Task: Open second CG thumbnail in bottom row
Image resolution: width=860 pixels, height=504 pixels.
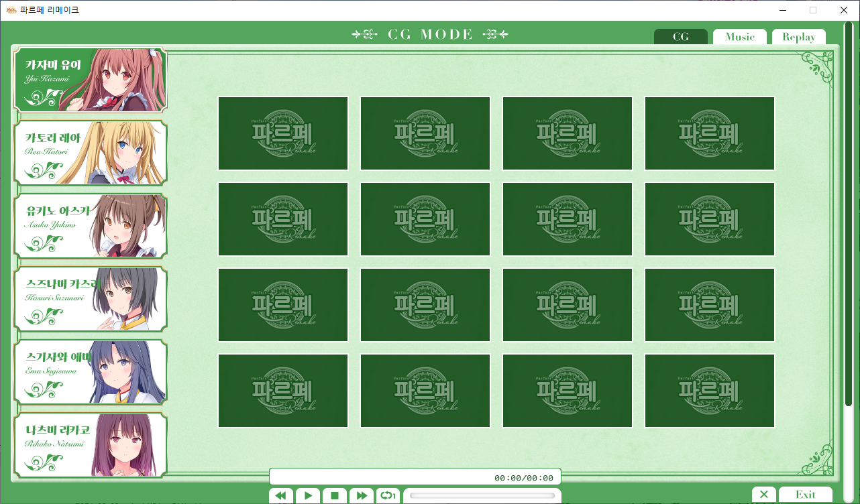Action: pyautogui.click(x=425, y=391)
